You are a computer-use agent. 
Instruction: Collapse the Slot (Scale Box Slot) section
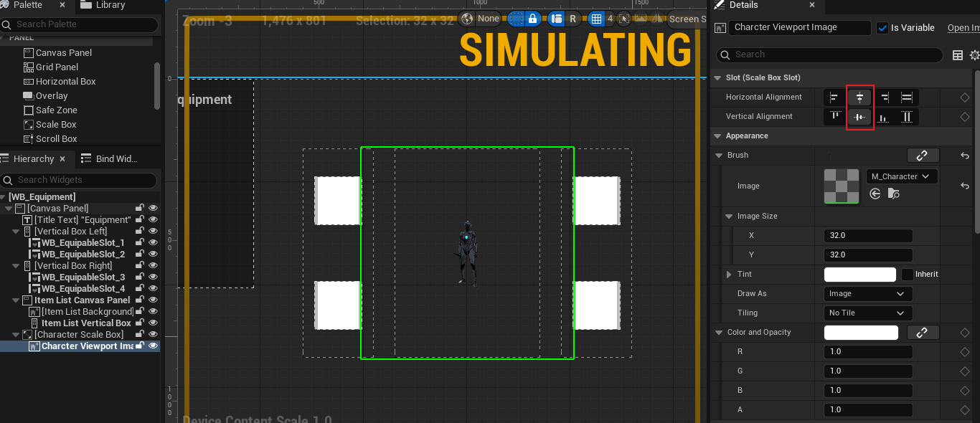pos(717,77)
